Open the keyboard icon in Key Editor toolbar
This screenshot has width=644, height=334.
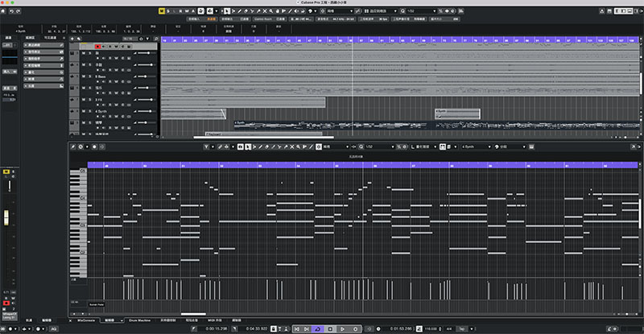point(531,146)
